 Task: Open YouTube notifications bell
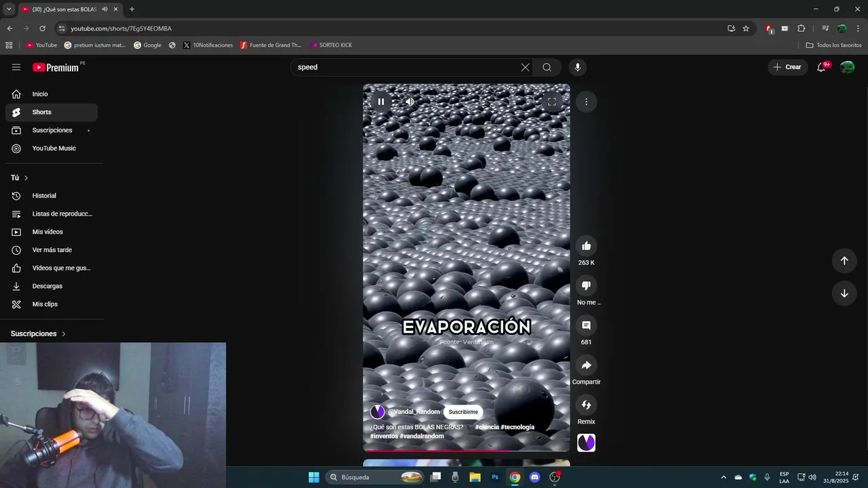pos(821,67)
